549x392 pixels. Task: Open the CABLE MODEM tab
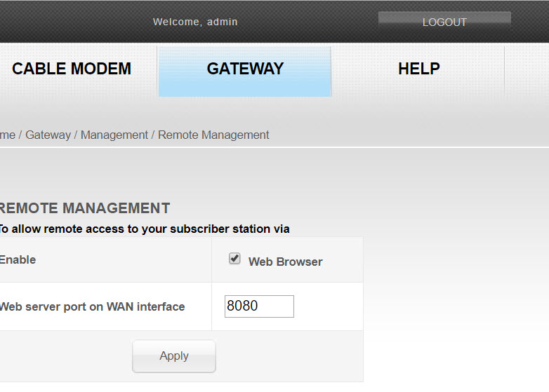click(x=72, y=69)
